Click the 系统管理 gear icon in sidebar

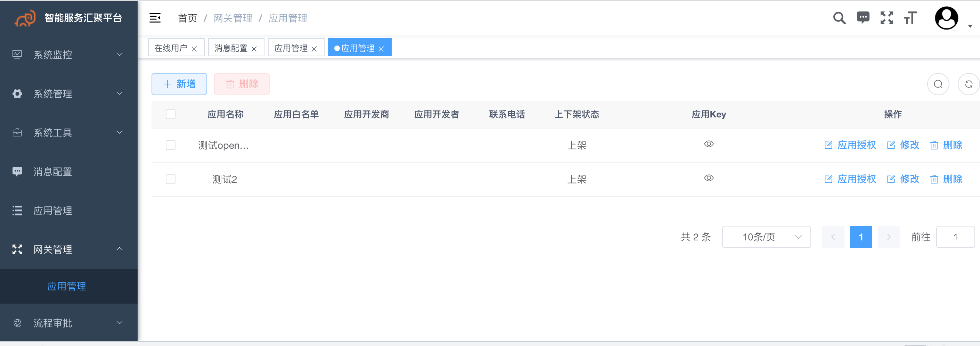pos(17,93)
